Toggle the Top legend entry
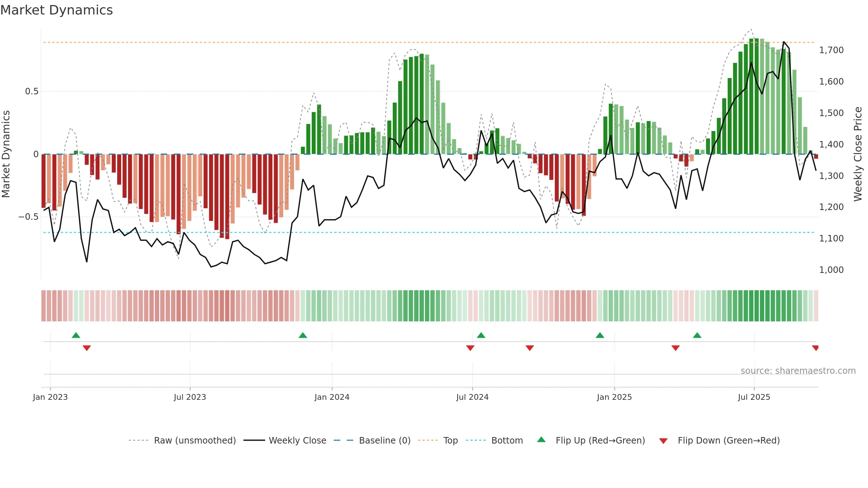This screenshot has height=488, width=868. click(438, 440)
